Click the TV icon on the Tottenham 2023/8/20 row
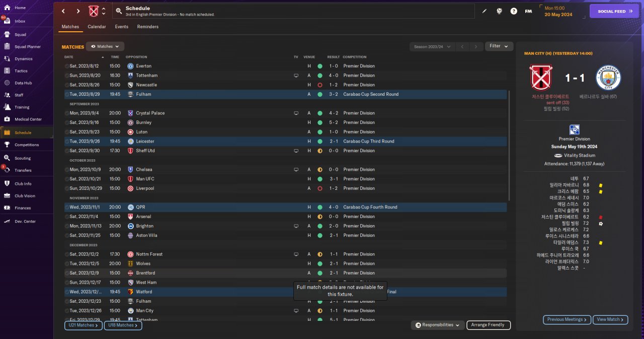644x339 pixels. [296, 76]
